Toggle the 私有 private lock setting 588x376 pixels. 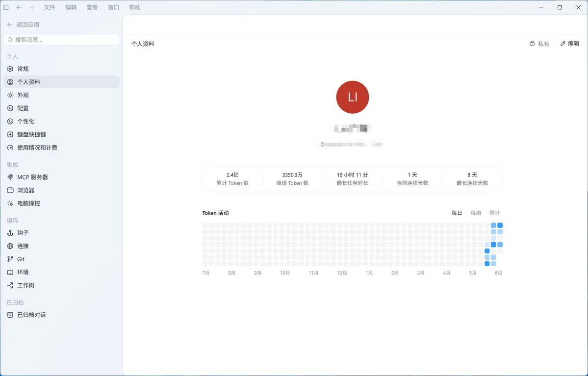pos(539,44)
